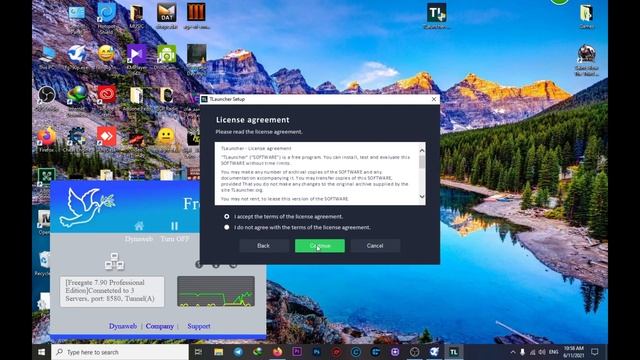This screenshot has height=360, width=640.
Task: Click license text scrollbar down arrow
Action: 422,197
